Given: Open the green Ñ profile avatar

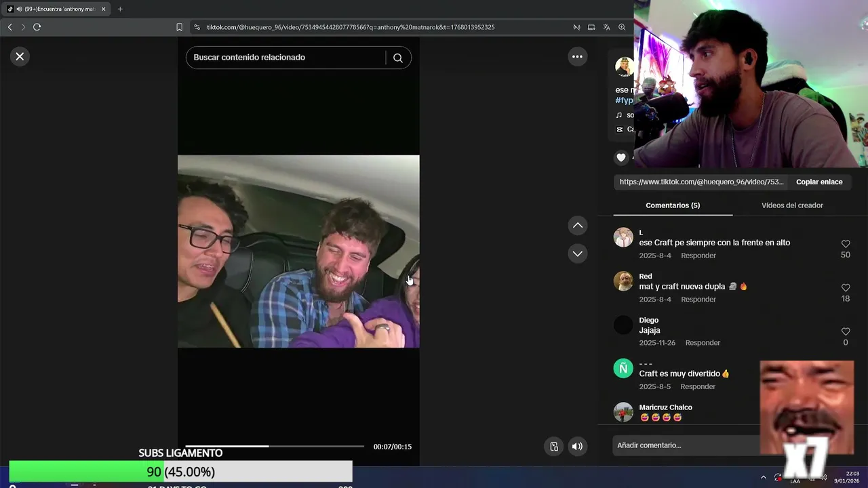Looking at the screenshot, I should (x=623, y=368).
